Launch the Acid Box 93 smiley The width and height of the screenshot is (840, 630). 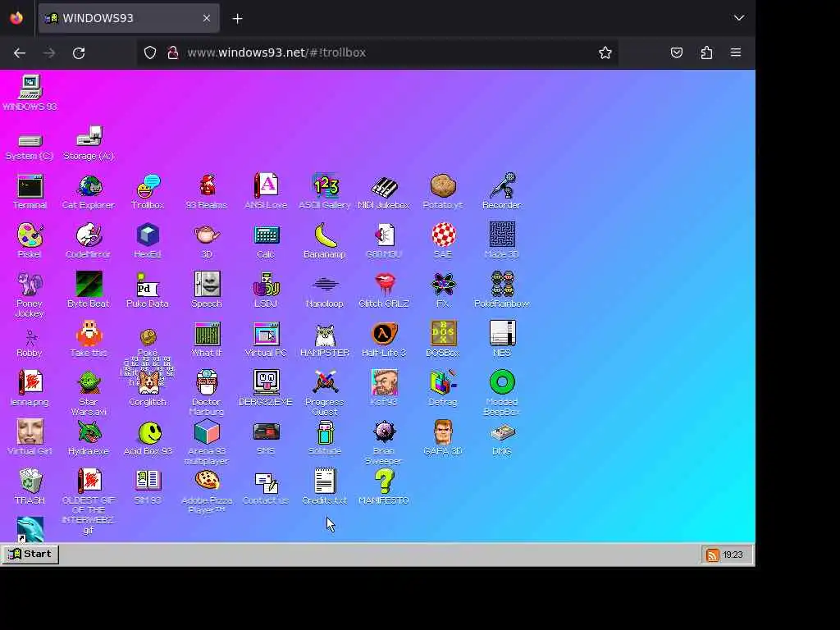pyautogui.click(x=148, y=438)
